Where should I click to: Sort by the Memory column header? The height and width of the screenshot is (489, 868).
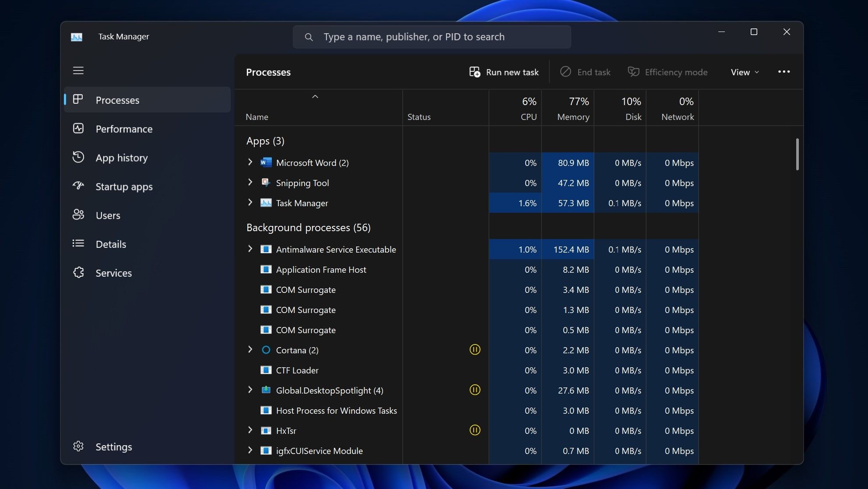click(x=568, y=108)
